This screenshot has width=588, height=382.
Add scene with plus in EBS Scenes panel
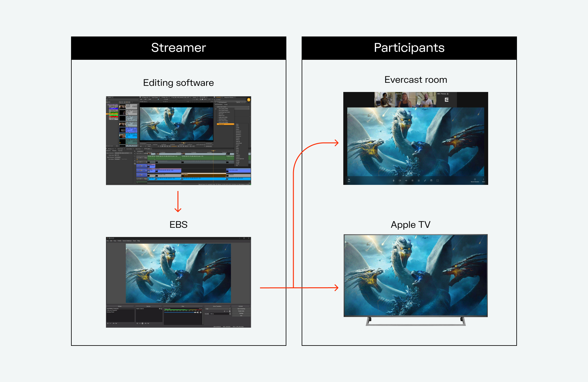[x=108, y=323]
